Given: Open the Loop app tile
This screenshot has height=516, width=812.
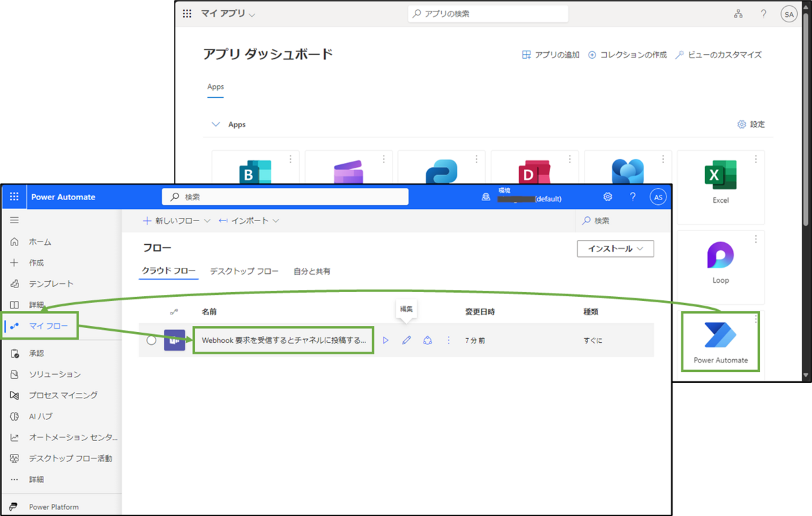Looking at the screenshot, I should click(721, 267).
